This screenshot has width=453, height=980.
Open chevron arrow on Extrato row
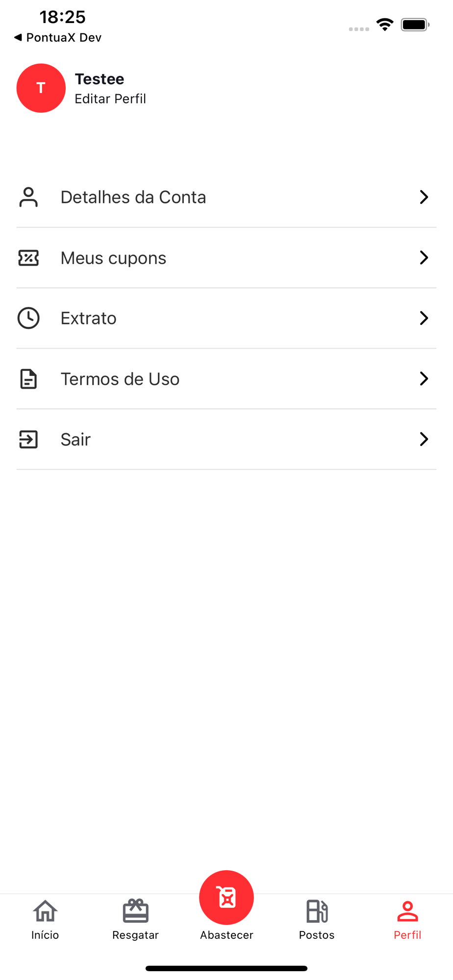coord(424,318)
